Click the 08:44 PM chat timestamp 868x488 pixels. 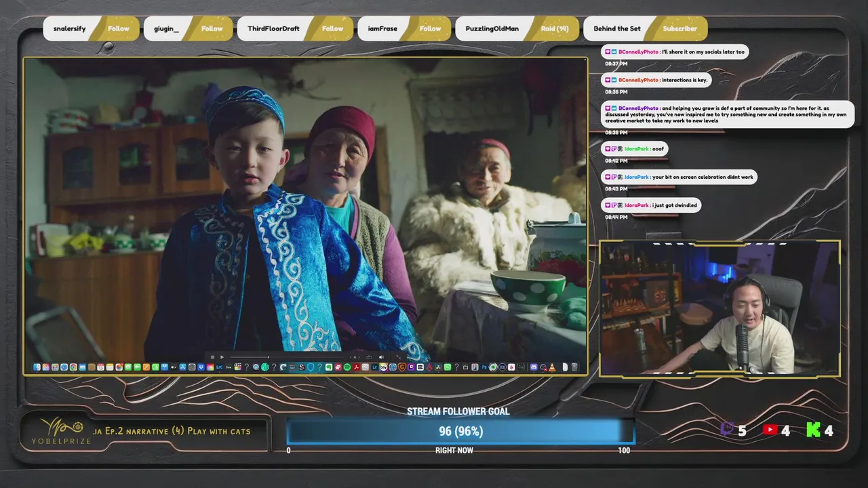[616, 217]
